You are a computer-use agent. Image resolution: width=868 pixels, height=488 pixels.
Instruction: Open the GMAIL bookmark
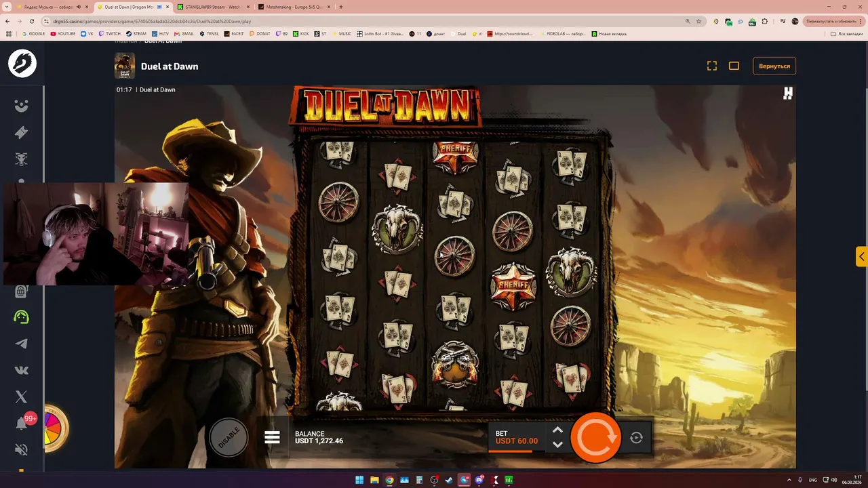pyautogui.click(x=184, y=34)
